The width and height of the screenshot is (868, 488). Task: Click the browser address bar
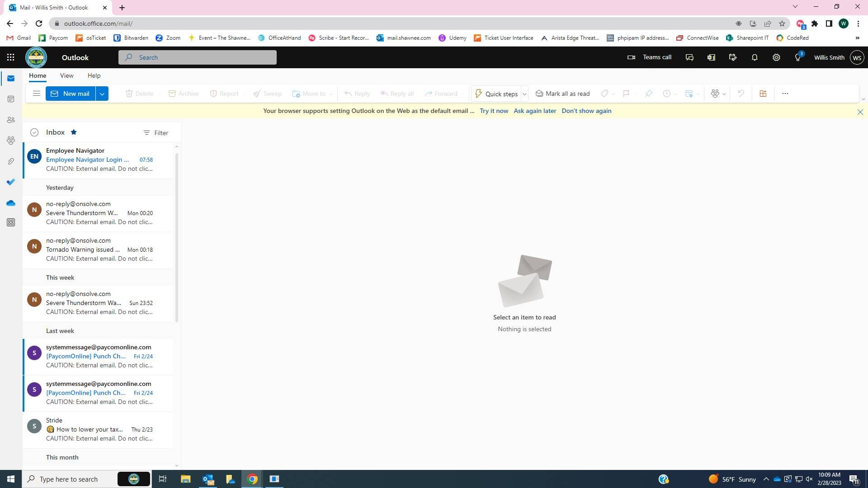coord(389,23)
